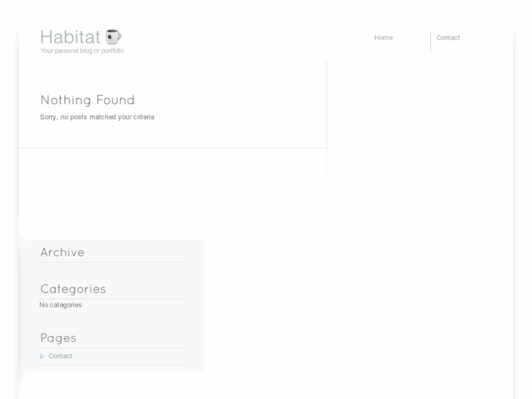Viewport: 532px width, 399px height.
Task: Open the Home navigation item
Action: (x=383, y=38)
